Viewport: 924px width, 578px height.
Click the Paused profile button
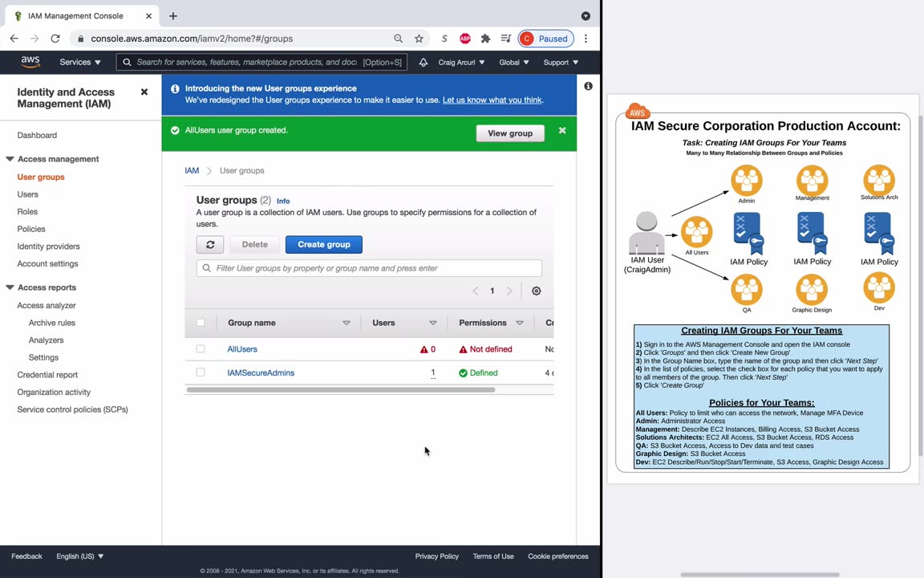545,39
